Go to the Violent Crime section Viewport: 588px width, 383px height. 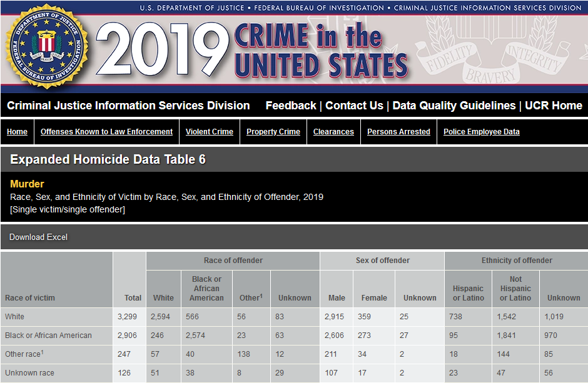(x=209, y=132)
